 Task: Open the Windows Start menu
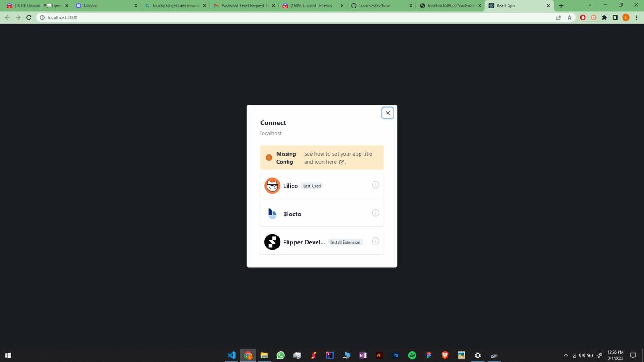[x=8, y=355]
